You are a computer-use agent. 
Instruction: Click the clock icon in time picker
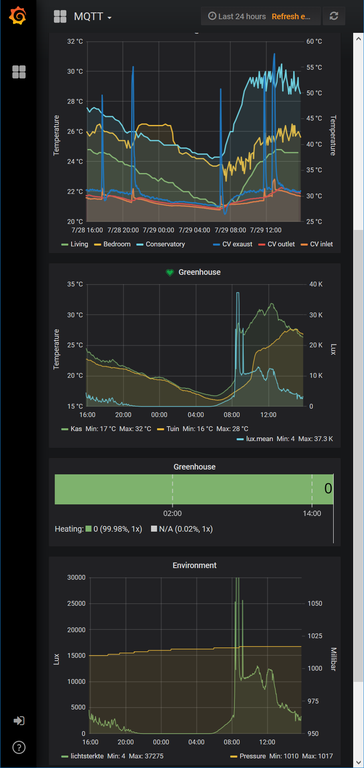[x=212, y=16]
